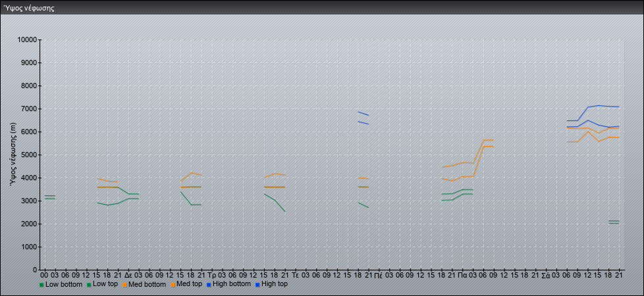Click the 3000 y-axis label
The image size is (644, 296).
(x=29, y=201)
